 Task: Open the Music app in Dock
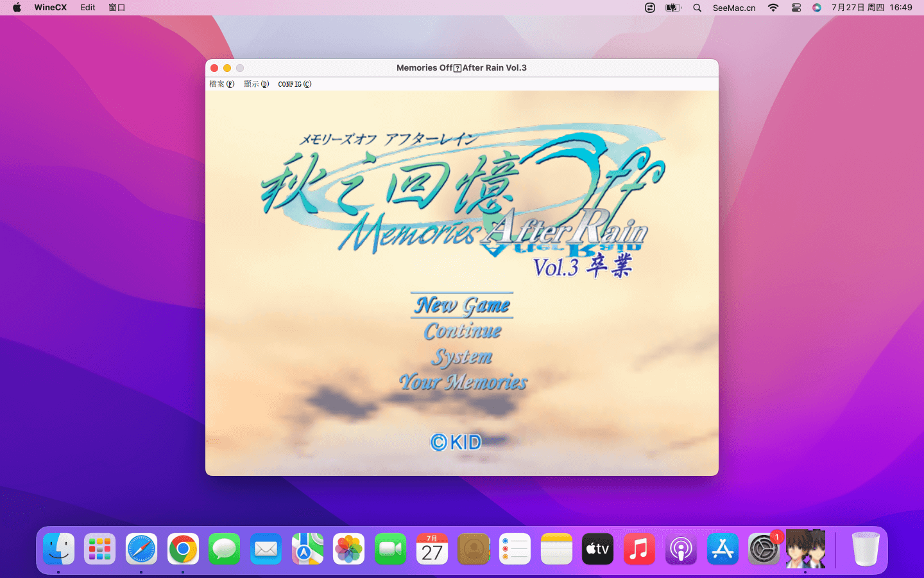pyautogui.click(x=639, y=549)
